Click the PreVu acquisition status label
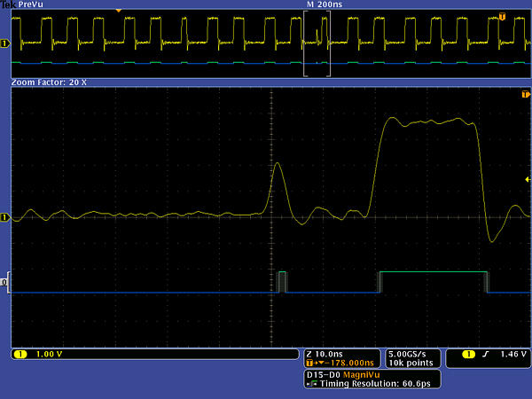Screen dimensions: 532x399 32,4
